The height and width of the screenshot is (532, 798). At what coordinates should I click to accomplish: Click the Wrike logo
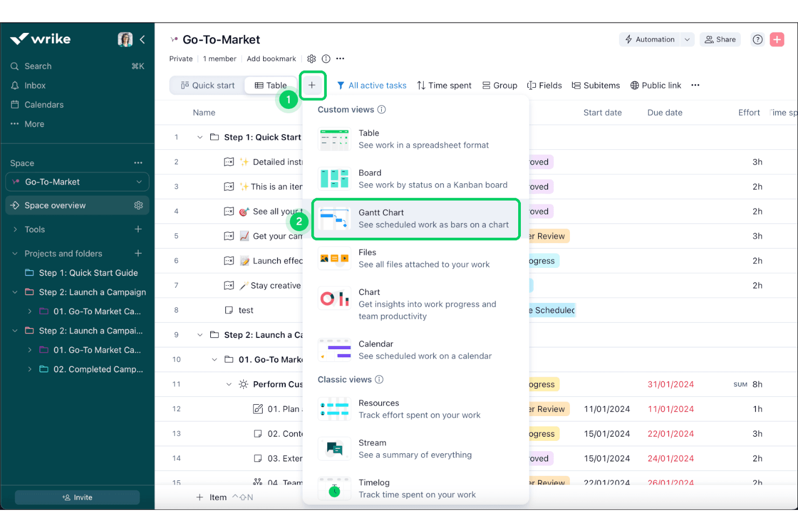(40, 39)
